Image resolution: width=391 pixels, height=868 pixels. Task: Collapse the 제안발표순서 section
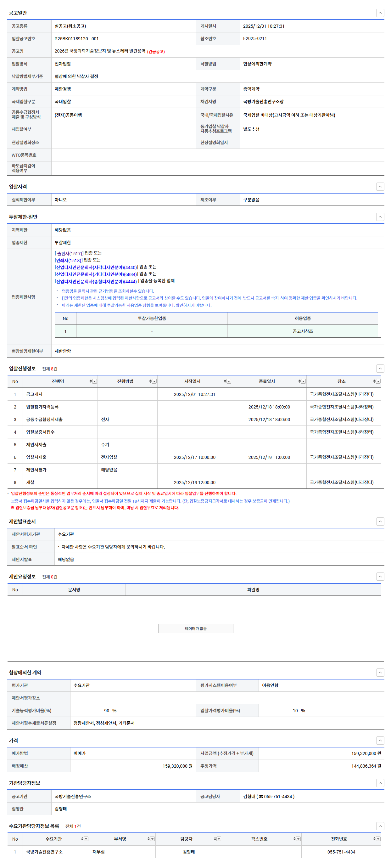click(x=380, y=521)
